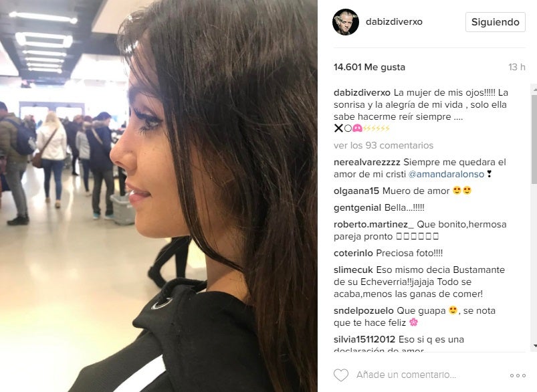537x392 pixels.
Task: Open roberto.martinez_ commenter profile
Action: (x=374, y=225)
